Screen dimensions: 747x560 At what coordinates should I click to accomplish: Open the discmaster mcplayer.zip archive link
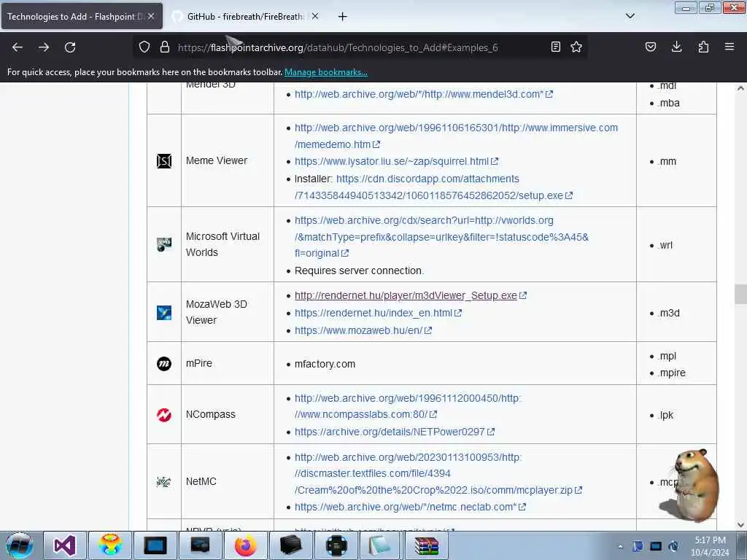coord(438,473)
